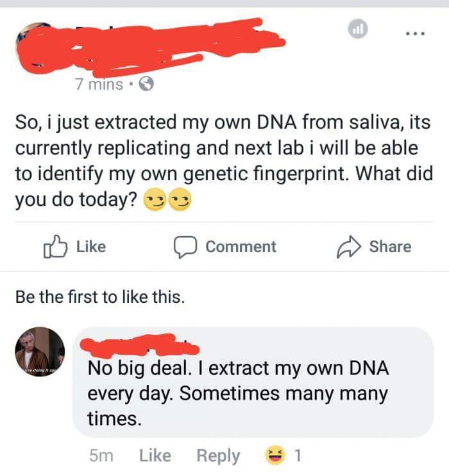Open the comment's "5m" timestamp
Screen dimensions: 449x476
[x=101, y=456]
